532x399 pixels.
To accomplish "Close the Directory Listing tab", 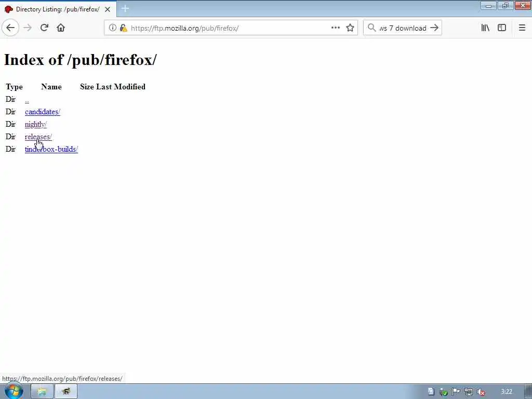I will pyautogui.click(x=108, y=9).
